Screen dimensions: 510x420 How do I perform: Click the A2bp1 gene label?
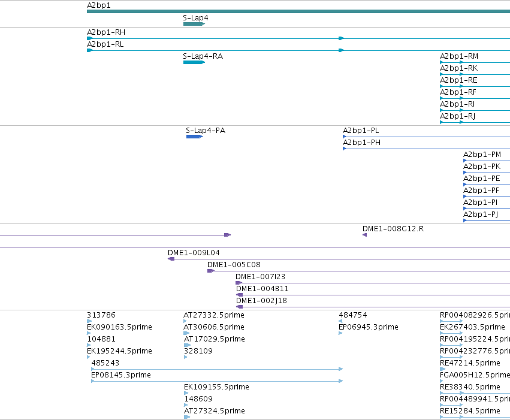(x=99, y=5)
